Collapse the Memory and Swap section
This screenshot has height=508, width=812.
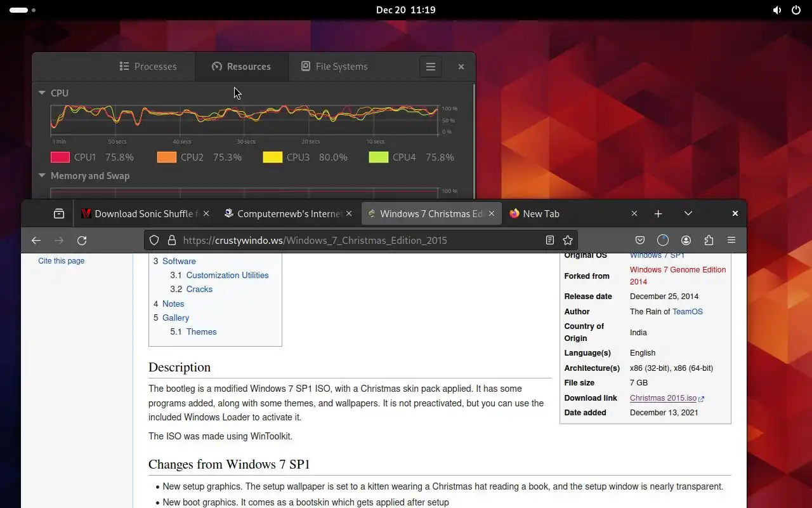click(42, 175)
